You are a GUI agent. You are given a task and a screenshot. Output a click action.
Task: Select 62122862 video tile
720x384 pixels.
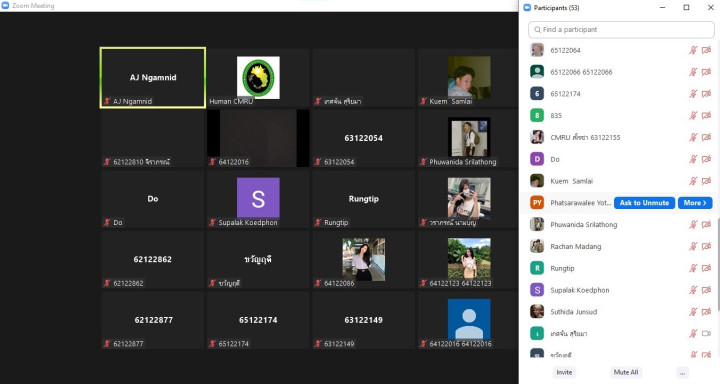153,260
